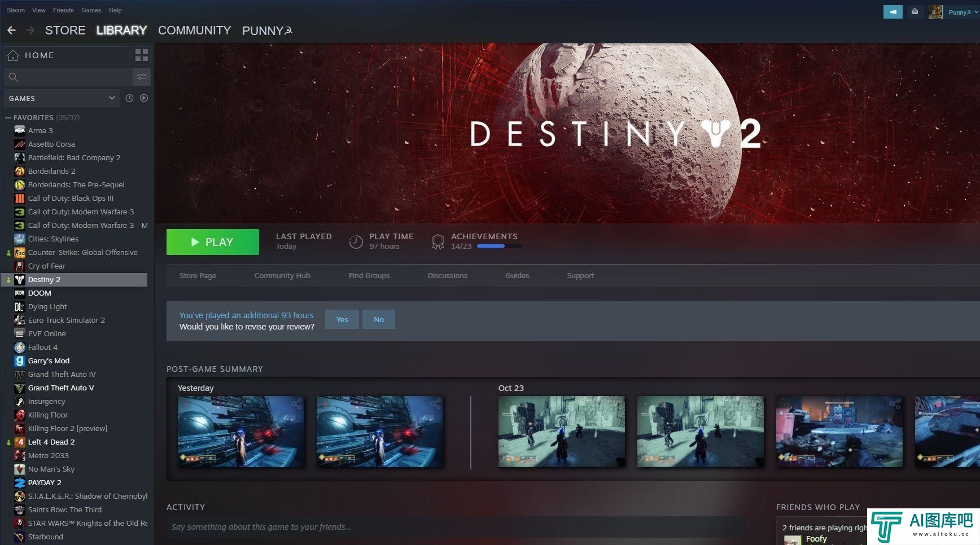980x545 pixels.
Task: Select the Grand Theft Auto V icon
Action: (20, 388)
